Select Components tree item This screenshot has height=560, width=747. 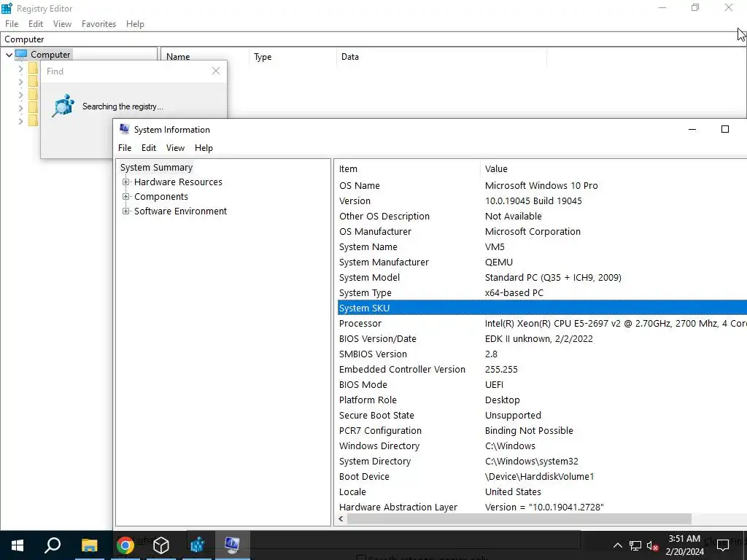tap(161, 197)
